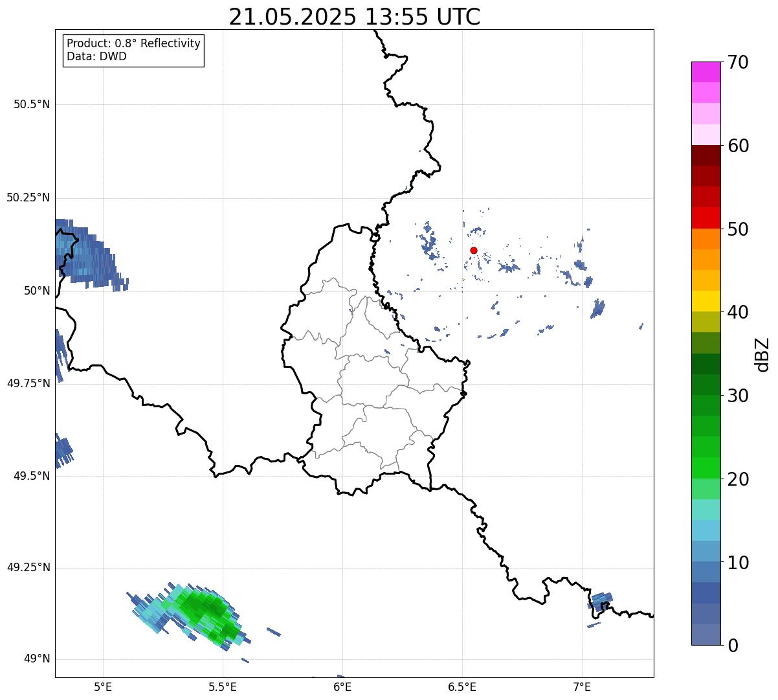
Task: Pick the bright green colorbar swatch above 20
Action: pyautogui.click(x=706, y=468)
